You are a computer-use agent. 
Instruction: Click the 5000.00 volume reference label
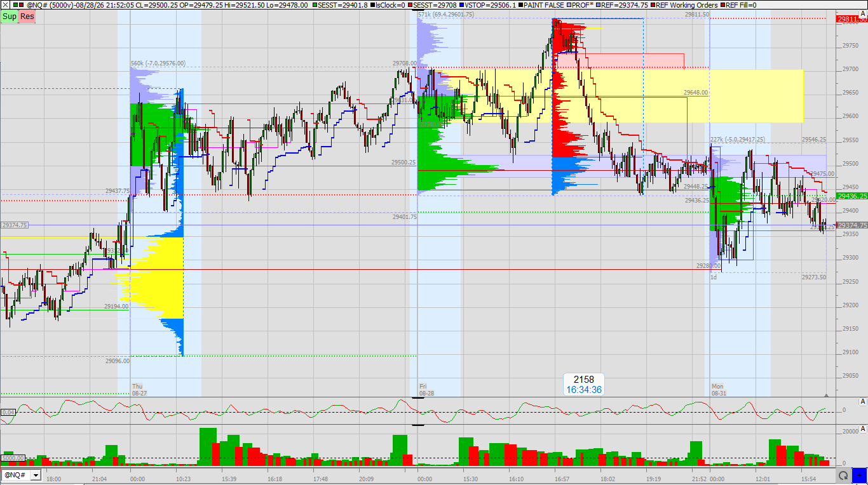click(x=13, y=458)
